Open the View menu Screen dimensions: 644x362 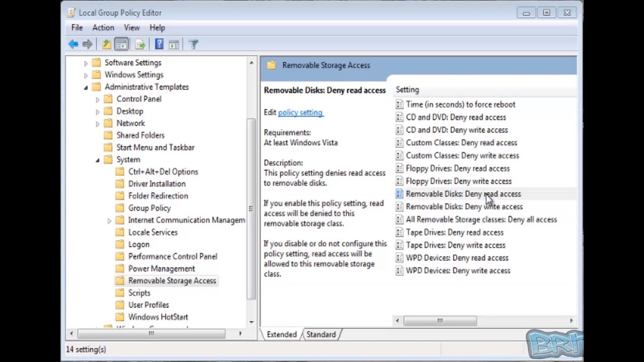click(x=132, y=28)
